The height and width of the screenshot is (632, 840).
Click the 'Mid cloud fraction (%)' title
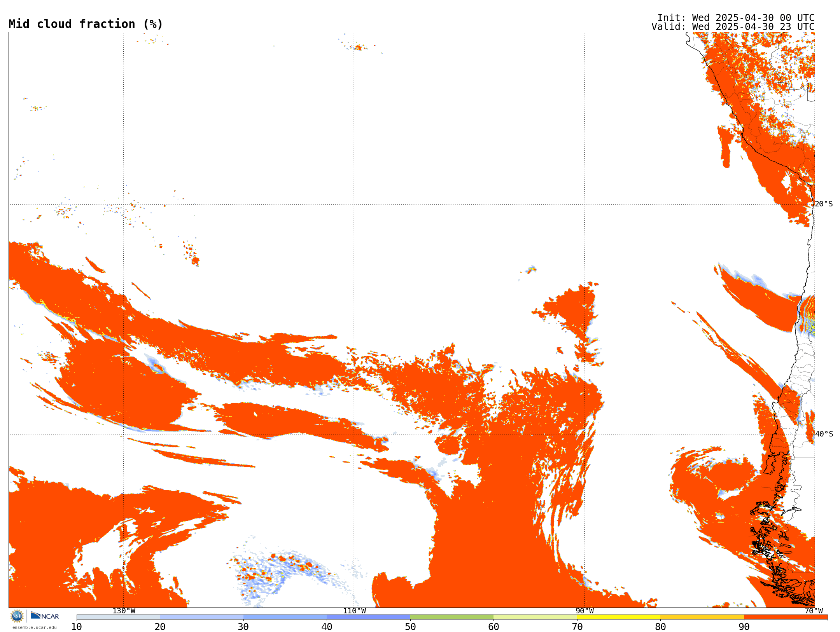pyautogui.click(x=86, y=24)
